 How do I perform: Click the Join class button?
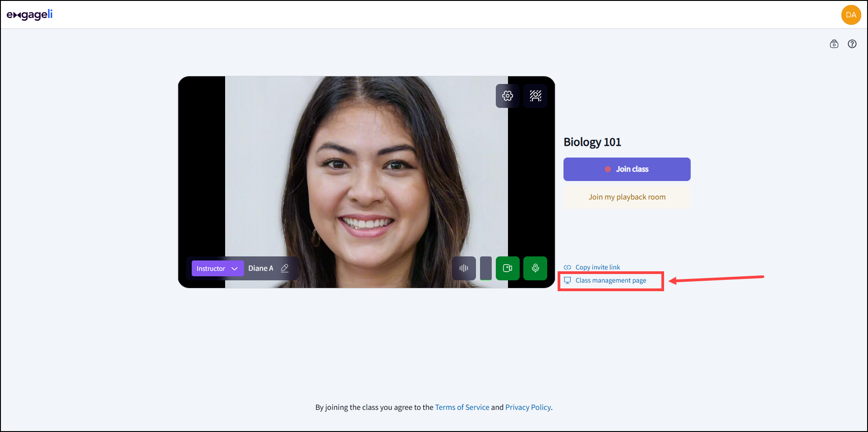tap(627, 169)
